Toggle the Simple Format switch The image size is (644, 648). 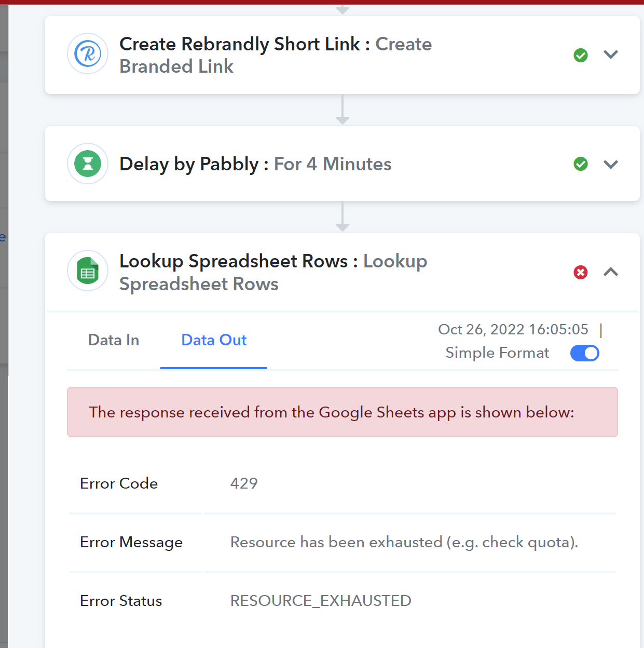click(x=584, y=353)
